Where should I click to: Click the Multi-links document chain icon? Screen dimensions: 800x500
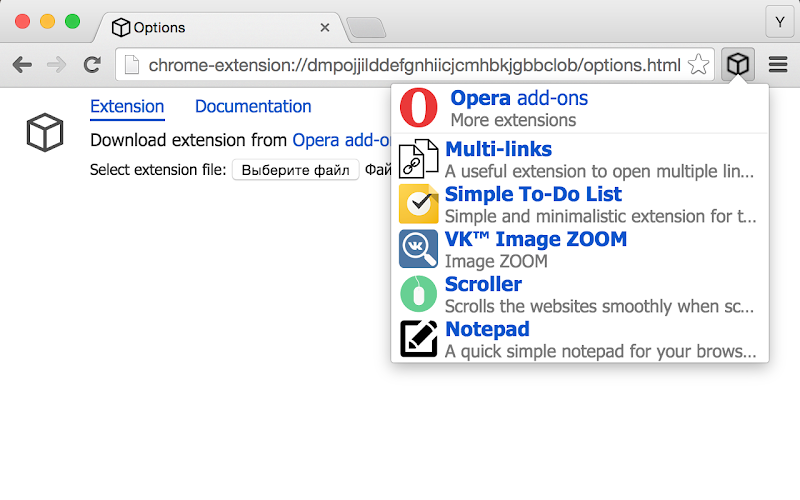tap(418, 158)
